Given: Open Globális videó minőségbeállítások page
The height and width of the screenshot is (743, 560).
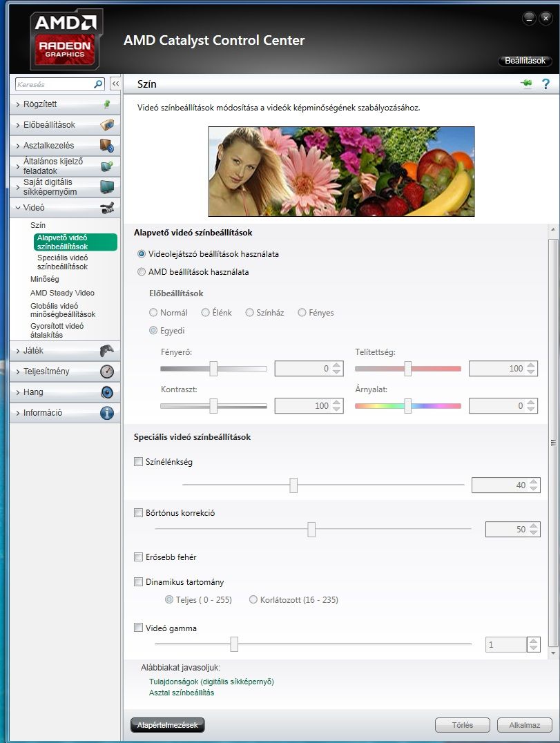Looking at the screenshot, I should (x=63, y=310).
